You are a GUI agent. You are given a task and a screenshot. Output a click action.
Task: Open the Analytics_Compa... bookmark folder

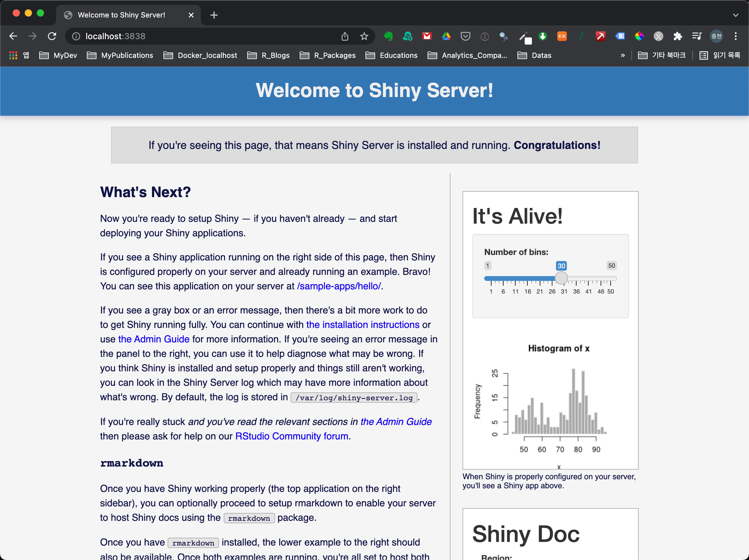click(467, 55)
